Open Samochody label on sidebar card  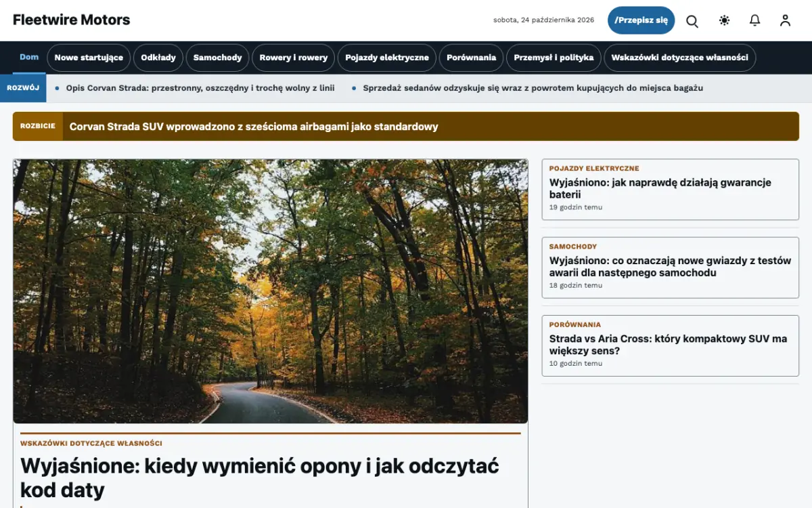[x=573, y=247]
